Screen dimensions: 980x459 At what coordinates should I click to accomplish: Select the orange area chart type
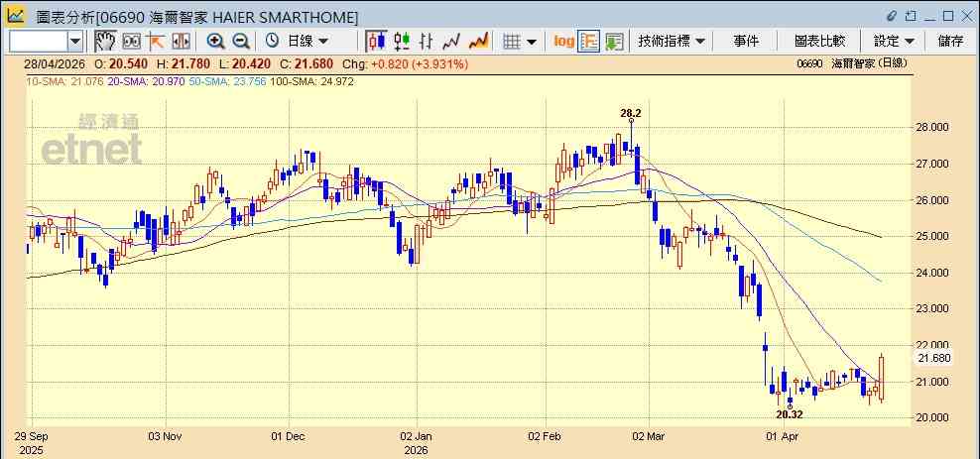(478, 42)
